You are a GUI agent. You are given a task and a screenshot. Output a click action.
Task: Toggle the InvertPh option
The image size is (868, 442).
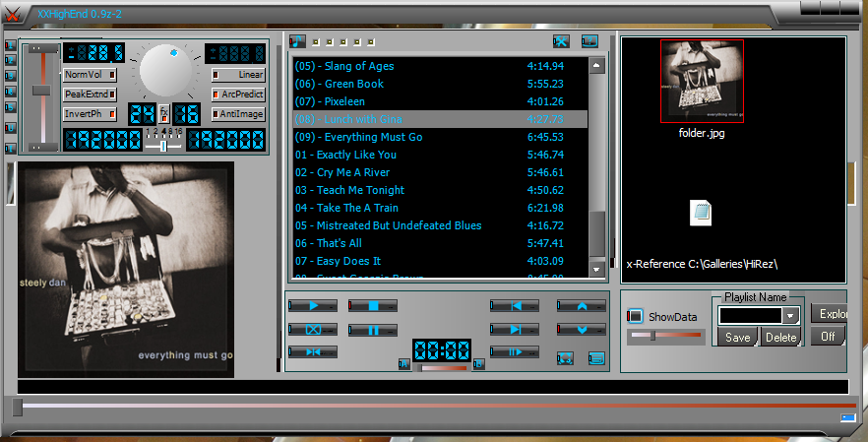tap(90, 114)
